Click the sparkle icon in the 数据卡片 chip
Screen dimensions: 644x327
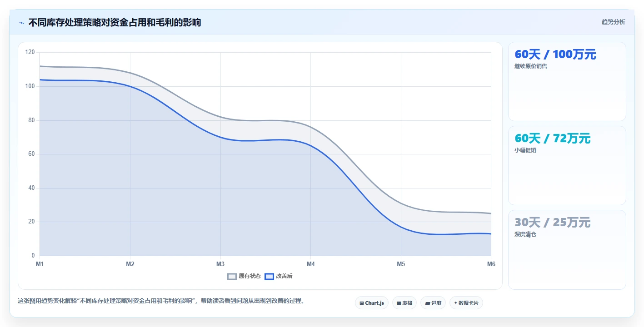tap(455, 303)
